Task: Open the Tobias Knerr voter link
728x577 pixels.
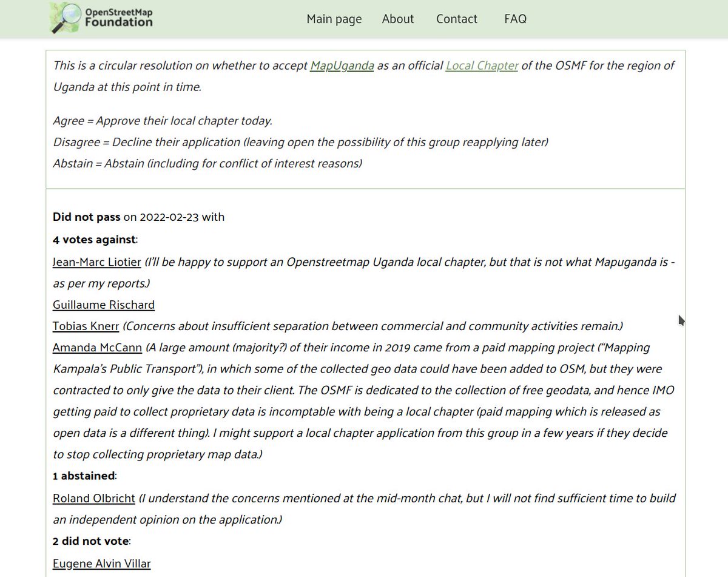Action: point(87,326)
